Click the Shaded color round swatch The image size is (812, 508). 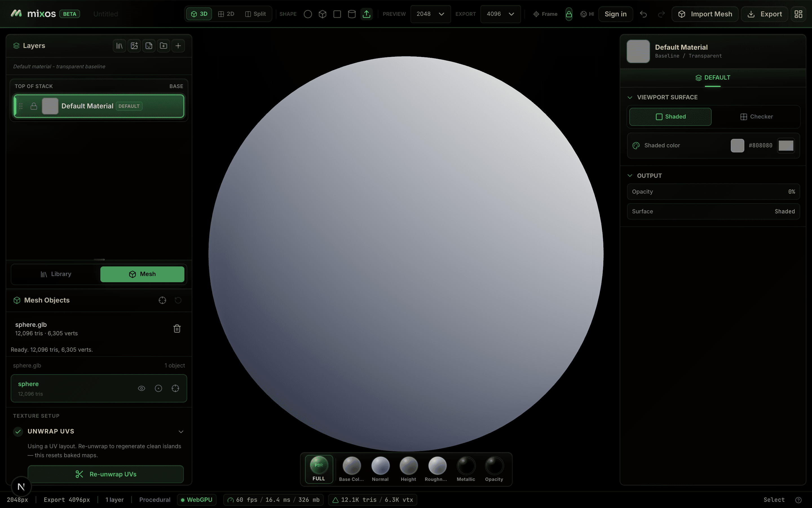click(x=737, y=145)
